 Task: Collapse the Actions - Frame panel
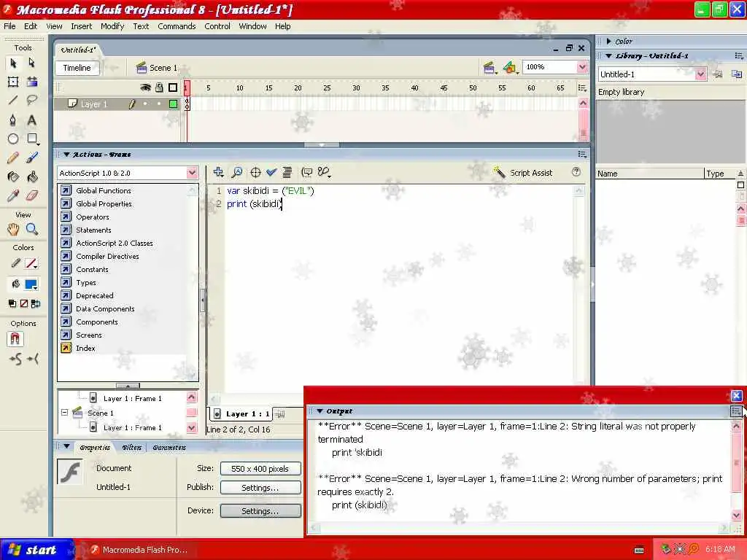pyautogui.click(x=66, y=155)
